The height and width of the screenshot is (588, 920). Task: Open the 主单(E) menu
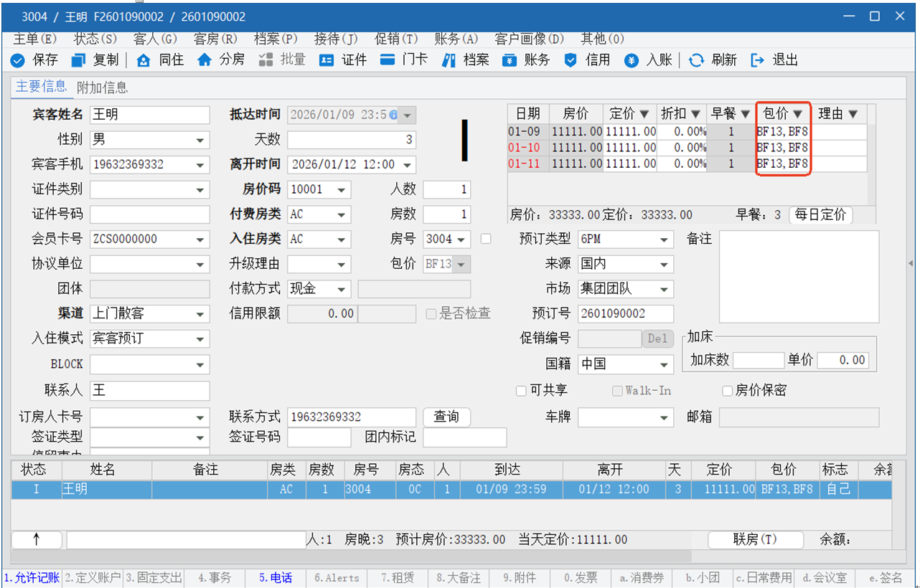(x=35, y=39)
